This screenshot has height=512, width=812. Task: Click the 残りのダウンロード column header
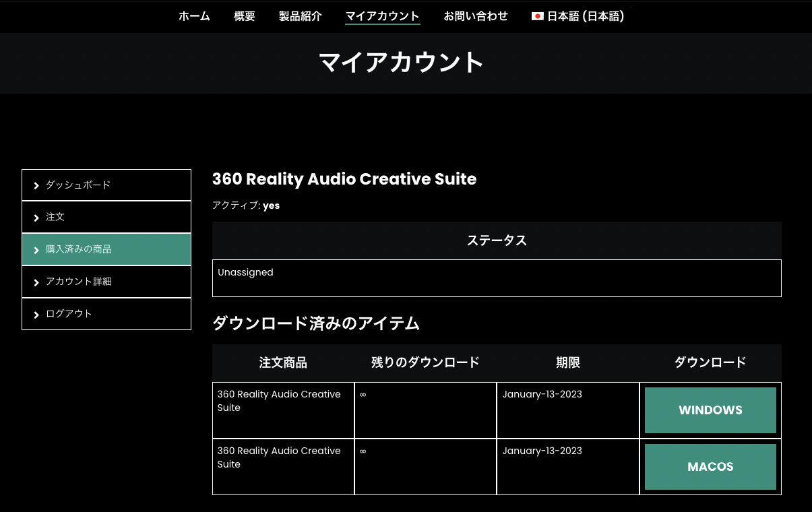point(425,363)
